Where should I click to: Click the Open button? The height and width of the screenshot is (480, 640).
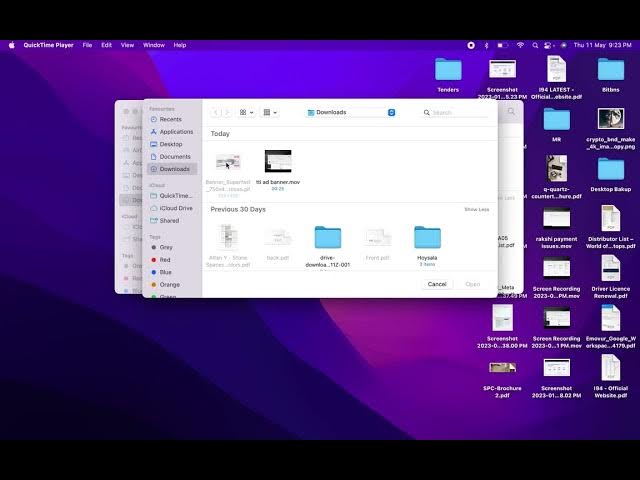click(473, 284)
